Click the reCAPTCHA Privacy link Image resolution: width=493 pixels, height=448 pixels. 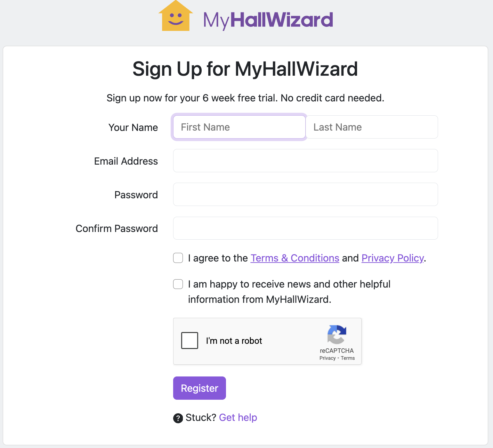tap(328, 358)
